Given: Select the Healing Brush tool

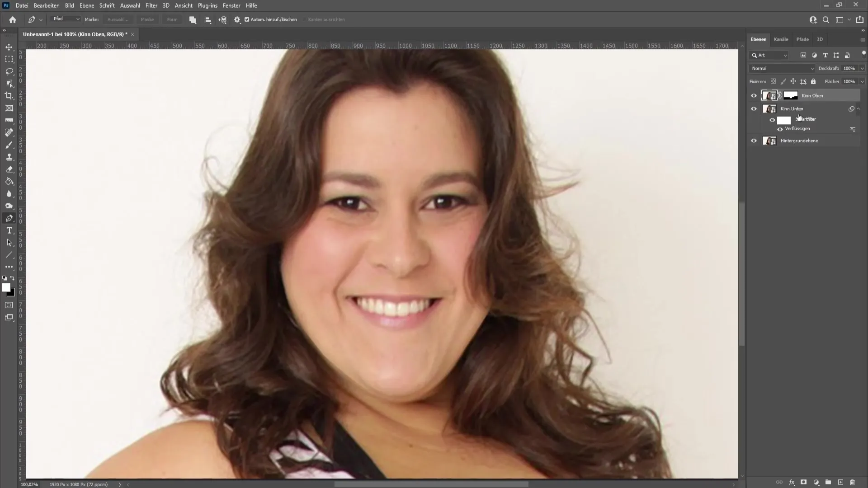Looking at the screenshot, I should (x=9, y=132).
